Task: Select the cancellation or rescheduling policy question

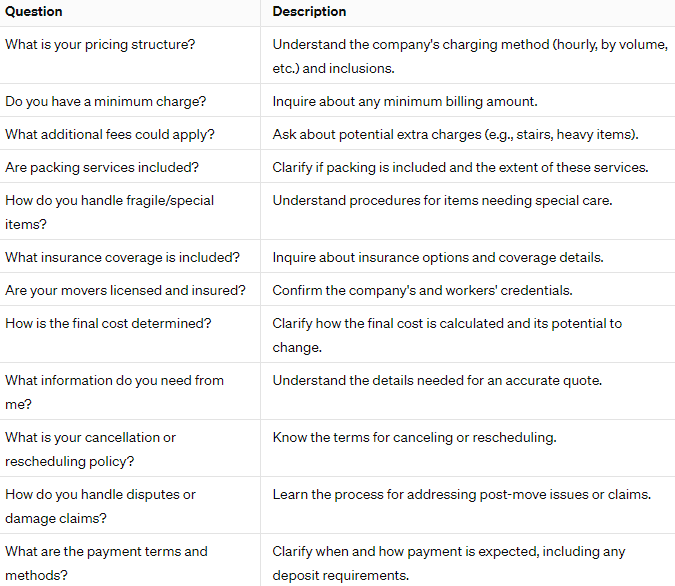Action: (x=91, y=448)
